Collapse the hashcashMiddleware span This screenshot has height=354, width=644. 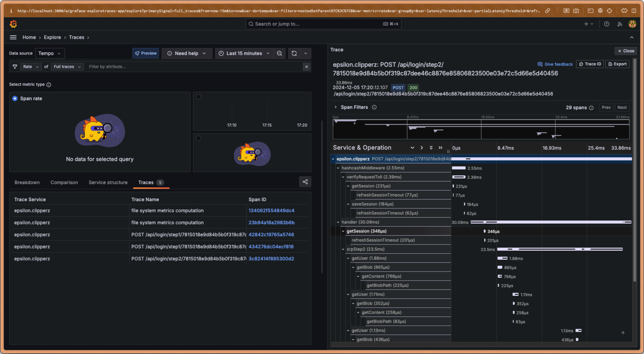point(338,168)
